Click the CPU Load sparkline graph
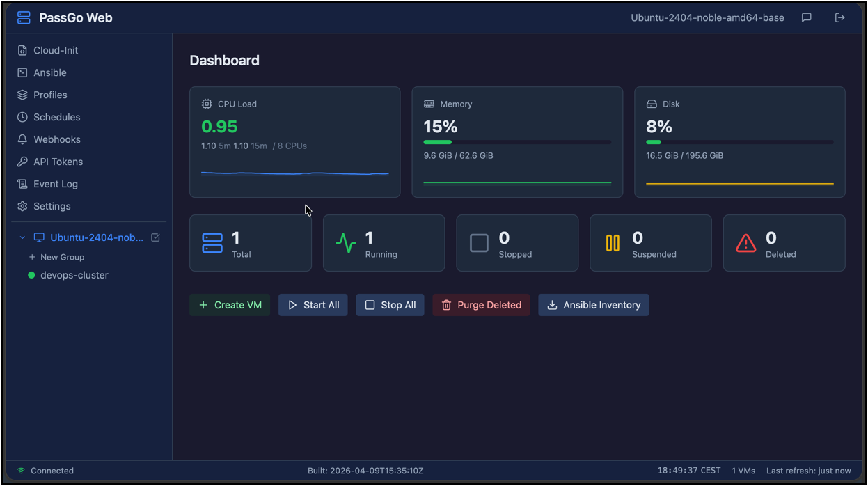The height and width of the screenshot is (486, 868). coord(295,173)
